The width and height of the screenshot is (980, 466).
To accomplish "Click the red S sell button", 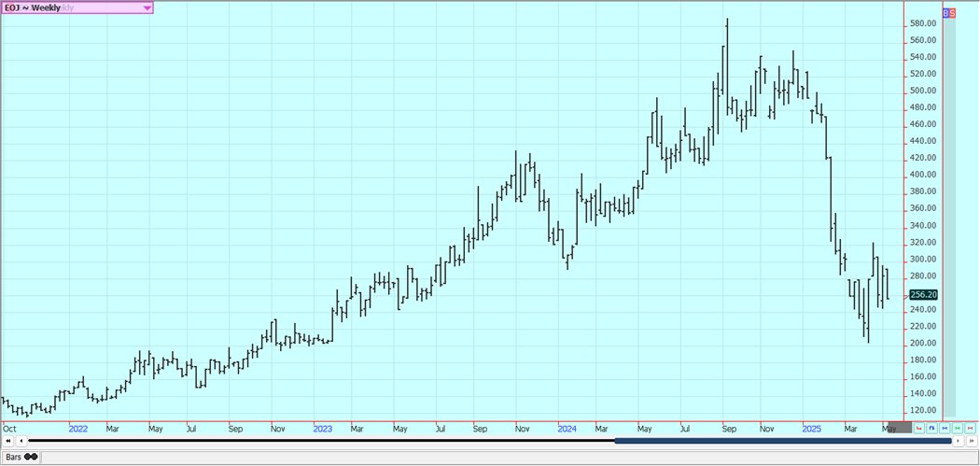I will click(953, 12).
